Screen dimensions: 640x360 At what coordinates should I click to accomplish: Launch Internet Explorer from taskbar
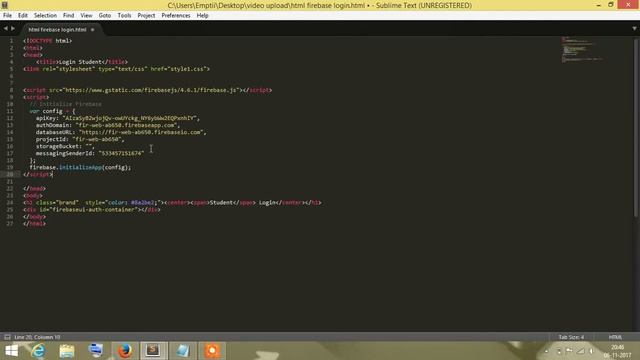(38, 351)
